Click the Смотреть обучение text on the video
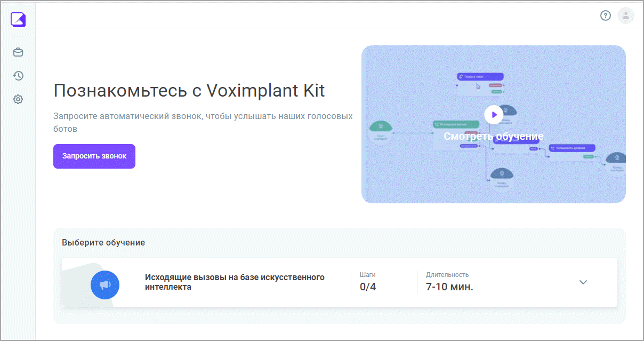 coord(494,136)
